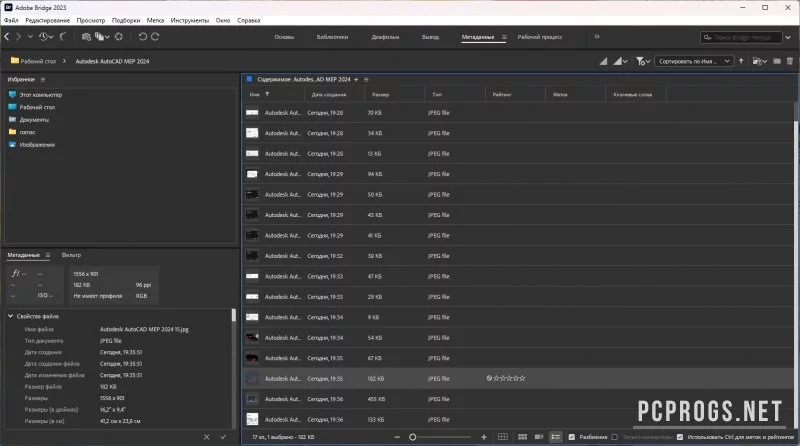Click thumbnail quality triangle icon

(603, 61)
